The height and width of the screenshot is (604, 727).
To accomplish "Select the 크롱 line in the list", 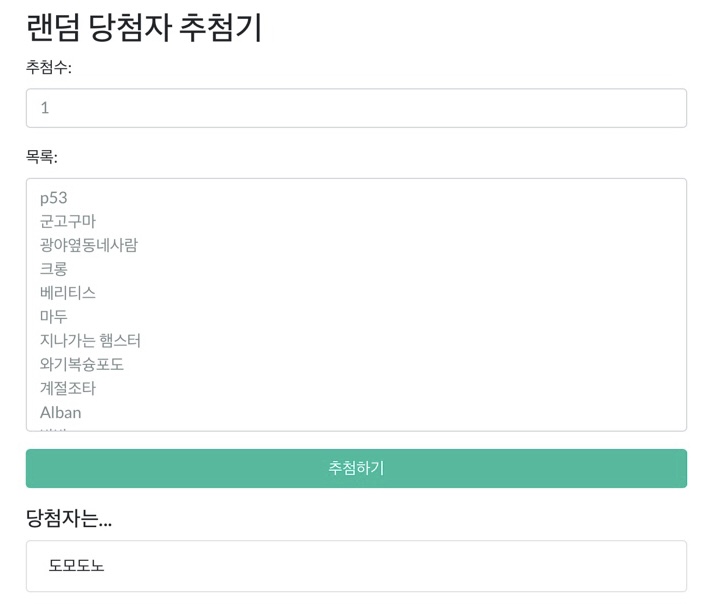I will tap(54, 269).
